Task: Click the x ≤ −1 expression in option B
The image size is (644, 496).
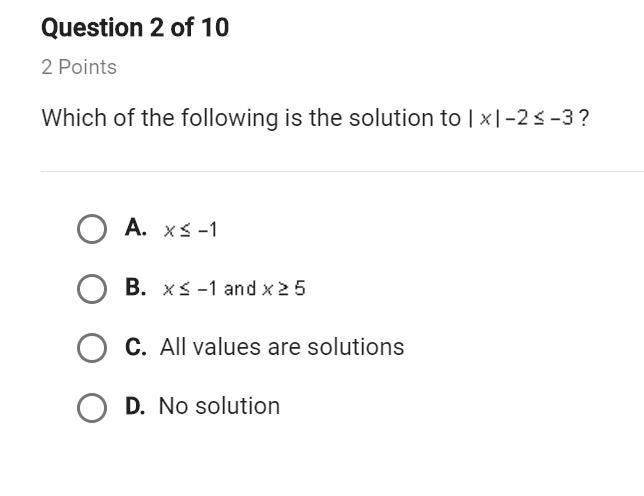Action: click(x=189, y=289)
